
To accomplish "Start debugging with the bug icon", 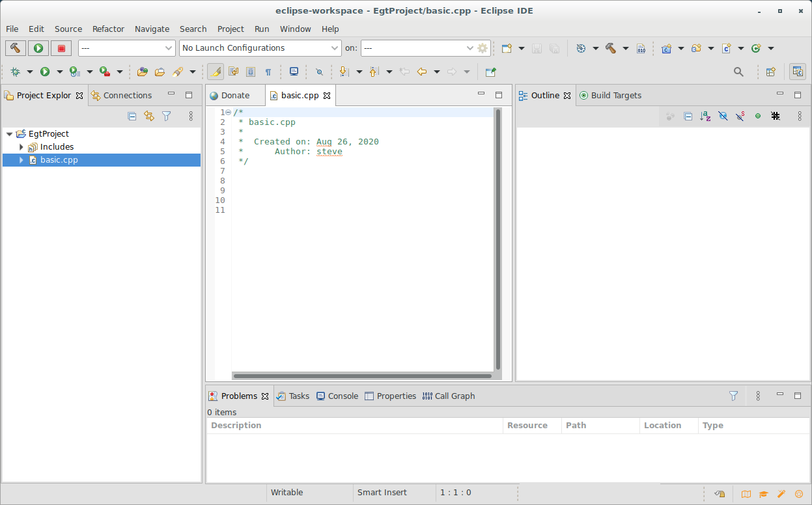I will click(x=16, y=72).
